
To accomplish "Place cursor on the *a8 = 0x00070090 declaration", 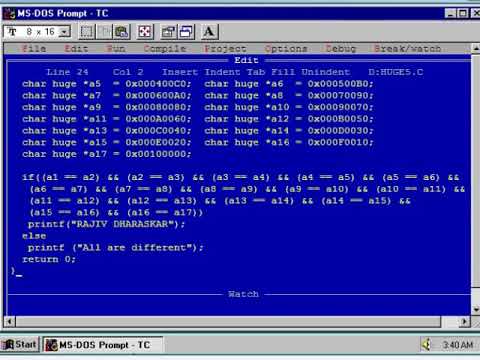I will point(289,96).
